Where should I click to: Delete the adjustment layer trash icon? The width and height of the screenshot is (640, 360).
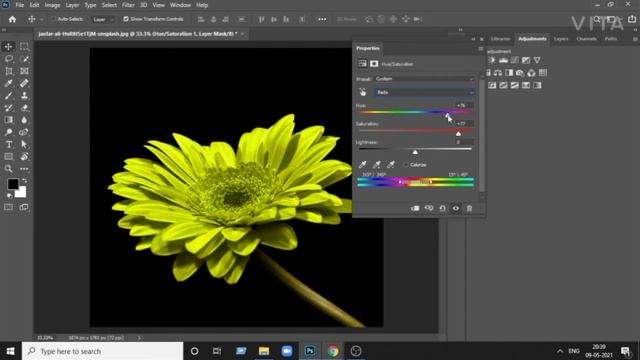pyautogui.click(x=469, y=208)
